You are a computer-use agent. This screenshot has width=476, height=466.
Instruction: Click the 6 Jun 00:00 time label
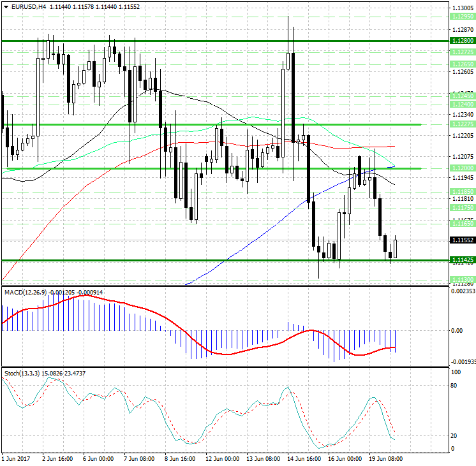click(x=98, y=458)
